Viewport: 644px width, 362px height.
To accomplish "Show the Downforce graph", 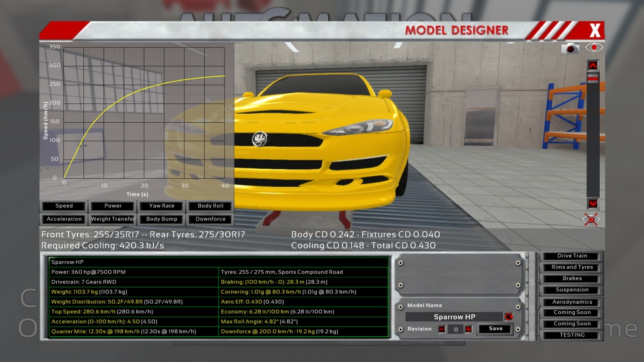I will click(211, 219).
